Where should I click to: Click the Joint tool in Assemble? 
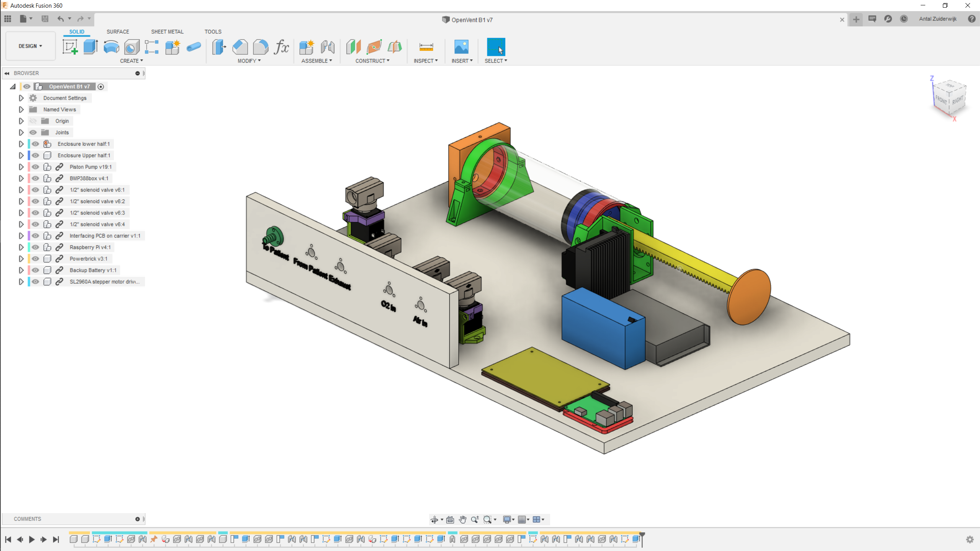327,47
